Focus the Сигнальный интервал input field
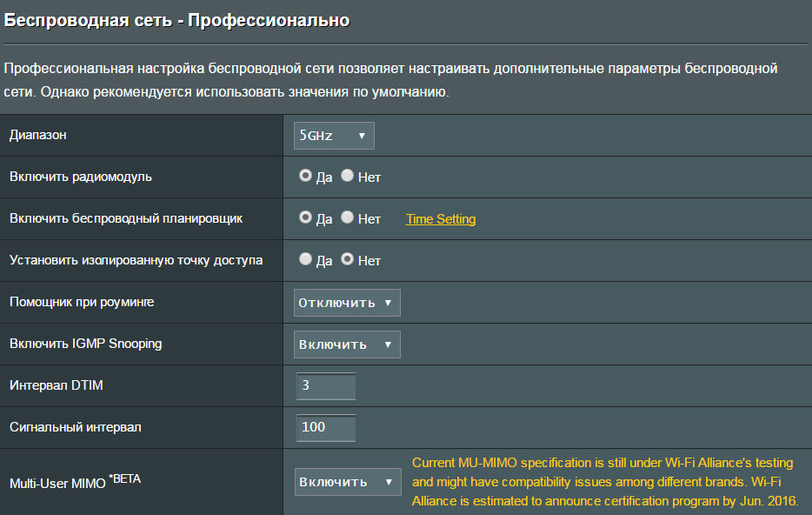812x515 pixels. tap(326, 427)
